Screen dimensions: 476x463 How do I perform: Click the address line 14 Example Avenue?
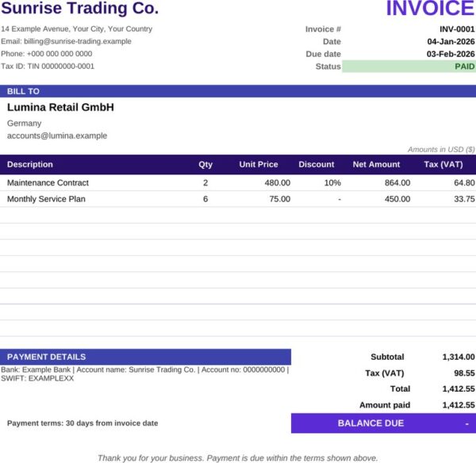76,29
